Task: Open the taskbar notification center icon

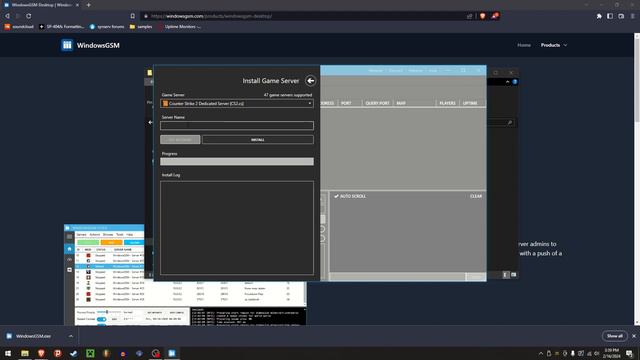Action: pyautogui.click(x=629, y=353)
